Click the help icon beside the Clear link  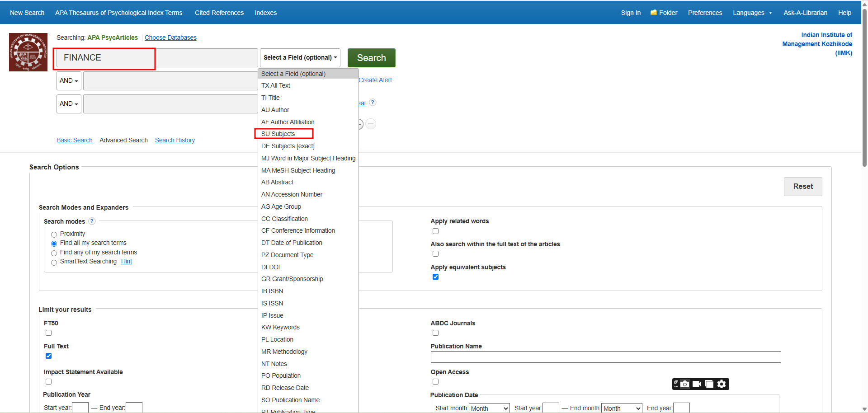(x=373, y=103)
